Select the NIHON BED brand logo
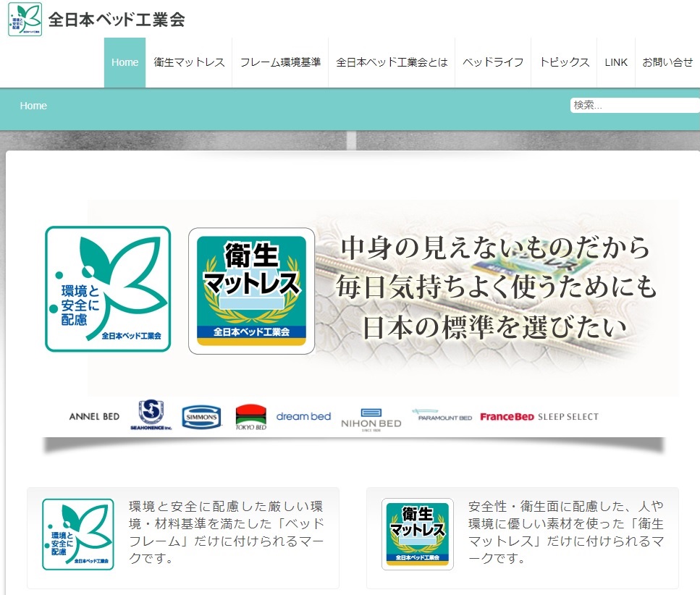Viewport: 700px width, 595px height. [371, 420]
